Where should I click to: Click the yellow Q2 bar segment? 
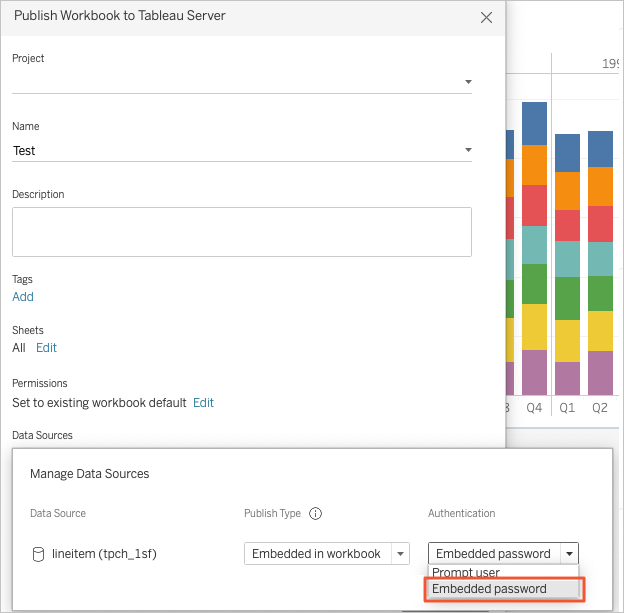coord(600,330)
